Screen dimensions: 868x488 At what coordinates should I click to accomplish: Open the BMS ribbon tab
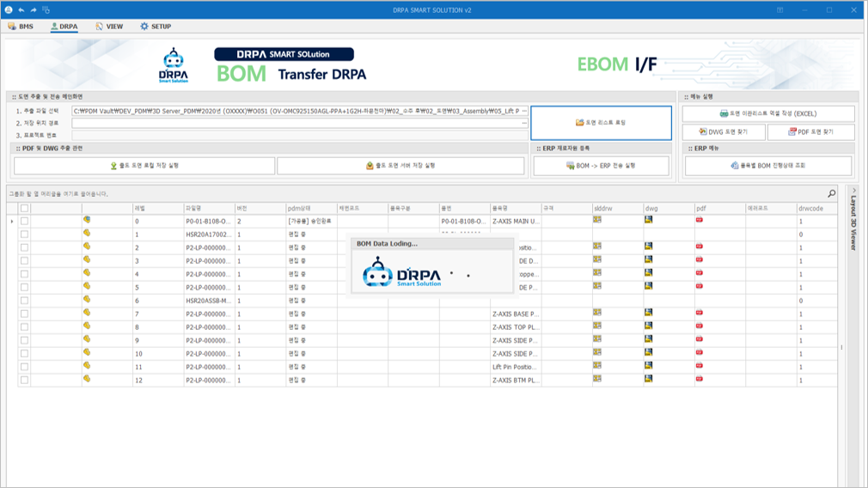point(21,26)
